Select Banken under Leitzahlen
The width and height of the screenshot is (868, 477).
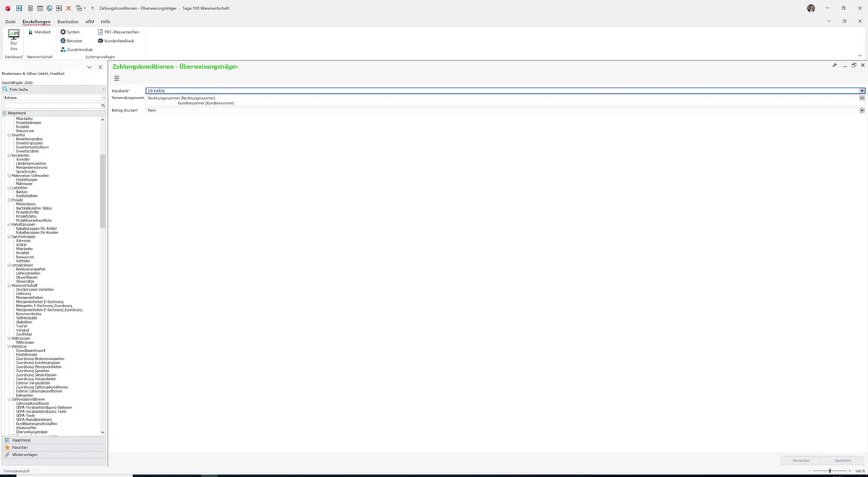[x=22, y=192]
